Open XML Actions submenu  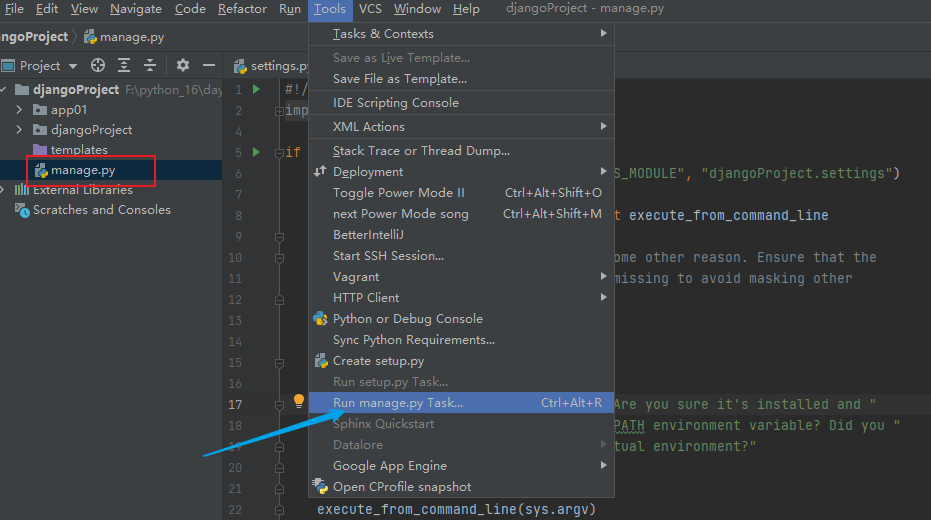(x=461, y=126)
